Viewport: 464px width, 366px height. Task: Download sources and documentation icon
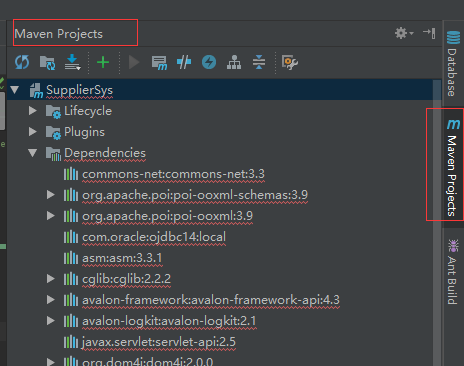tap(72, 62)
